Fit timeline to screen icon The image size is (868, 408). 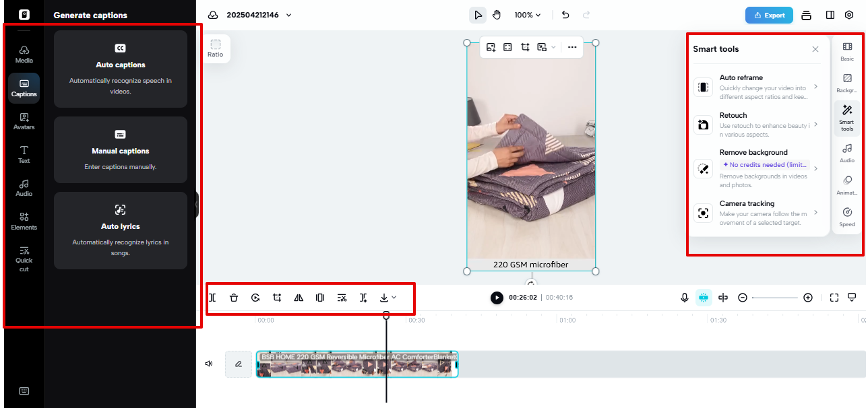pyautogui.click(x=834, y=298)
